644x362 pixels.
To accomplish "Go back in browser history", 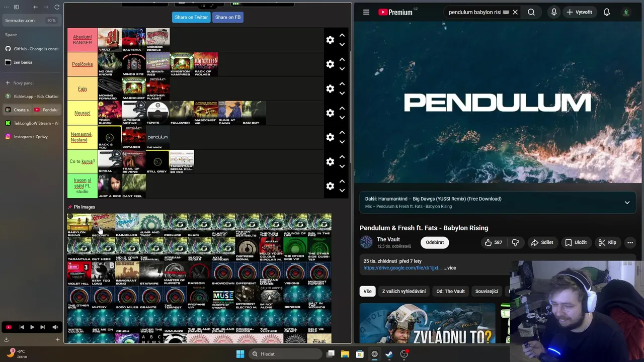I will click(x=35, y=7).
